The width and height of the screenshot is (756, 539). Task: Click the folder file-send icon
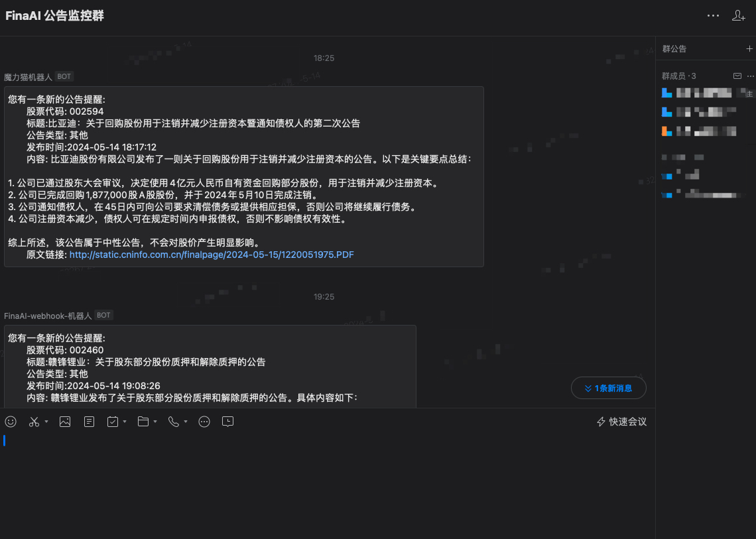tap(143, 422)
